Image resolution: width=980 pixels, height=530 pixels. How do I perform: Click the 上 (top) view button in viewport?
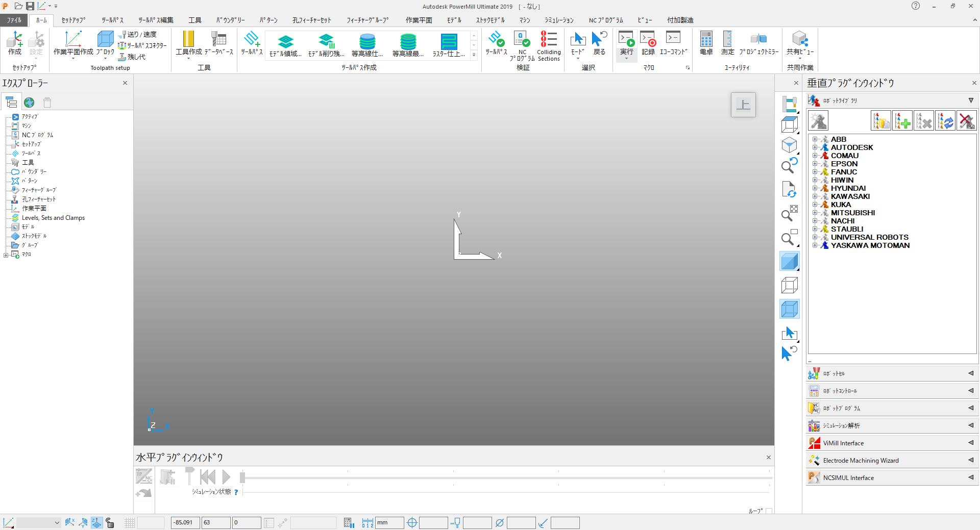coord(743,105)
